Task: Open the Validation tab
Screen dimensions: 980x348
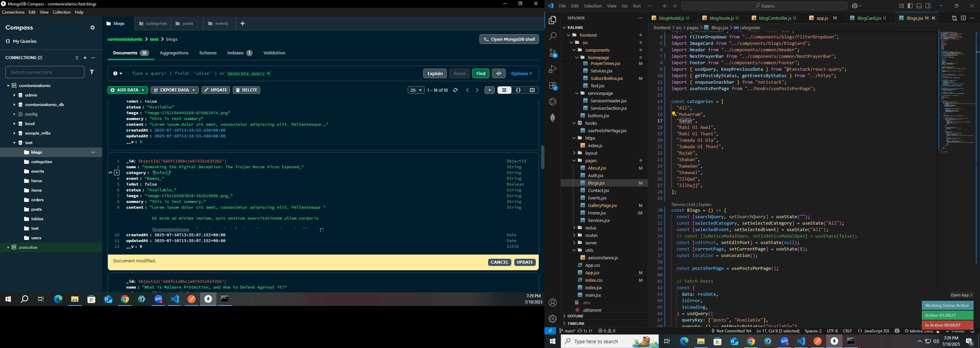Action: point(274,53)
